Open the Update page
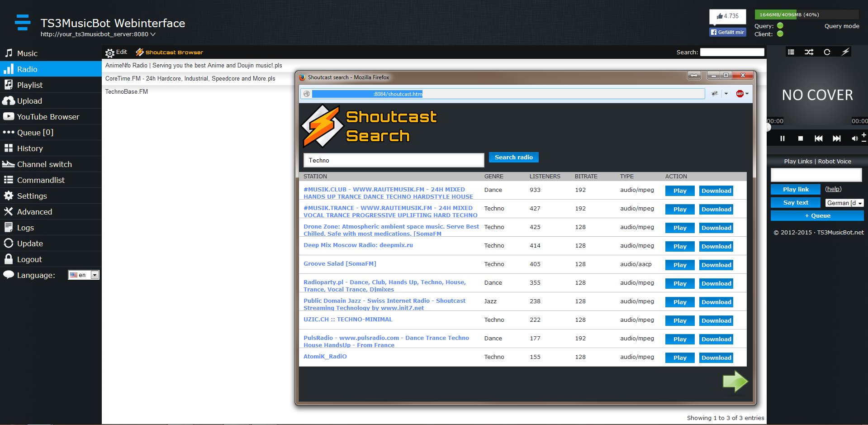Viewport: 868px width, 425px height. pos(51,243)
